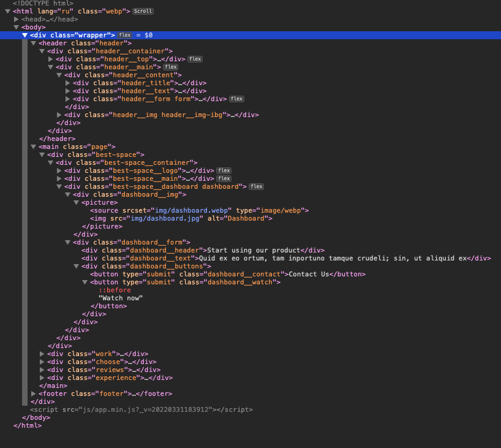Collapse the dashboard__form div

coord(68,243)
